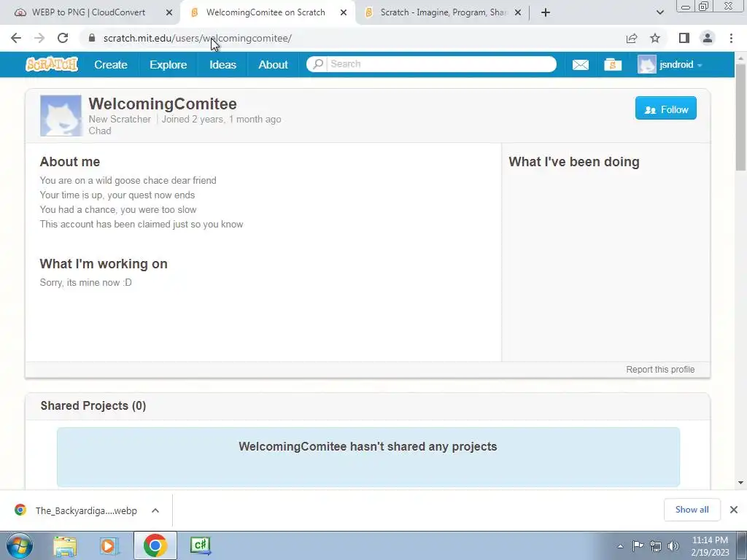Click the Scratch search field

[441, 64]
